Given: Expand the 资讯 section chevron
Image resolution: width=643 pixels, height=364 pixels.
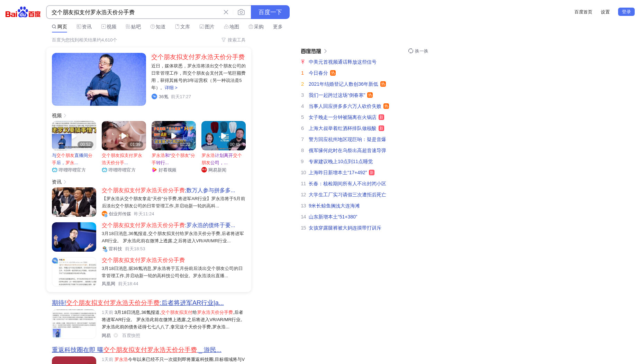Looking at the screenshot, I should pos(65,182).
